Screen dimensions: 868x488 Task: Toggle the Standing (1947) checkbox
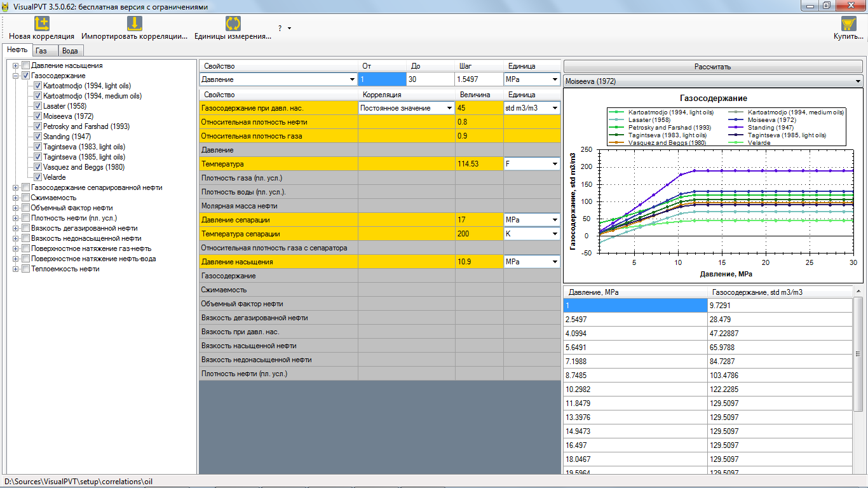pyautogui.click(x=38, y=137)
